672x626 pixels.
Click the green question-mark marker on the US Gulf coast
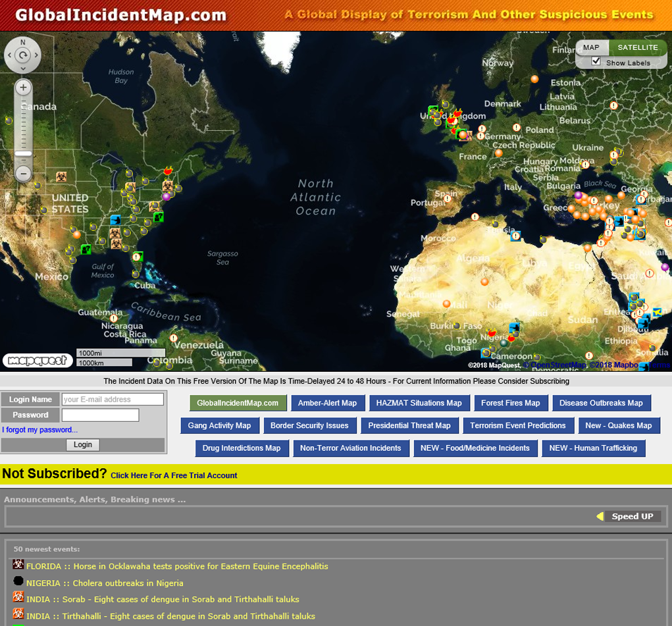click(x=86, y=249)
